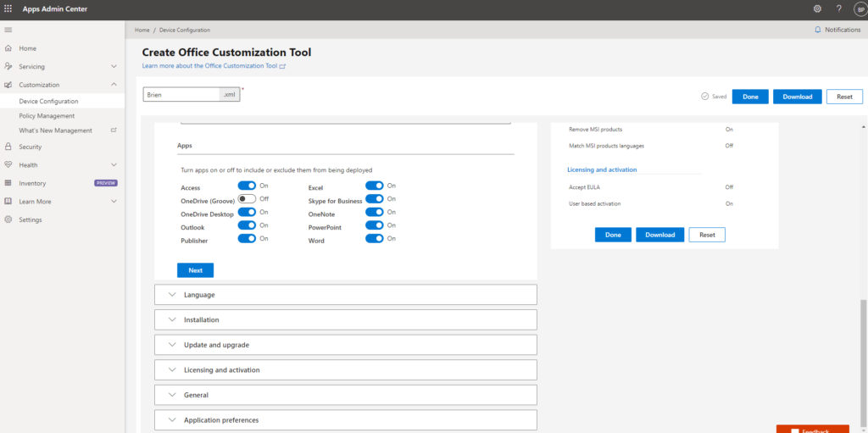
Task: Click Reset button in top toolbar
Action: pos(844,97)
